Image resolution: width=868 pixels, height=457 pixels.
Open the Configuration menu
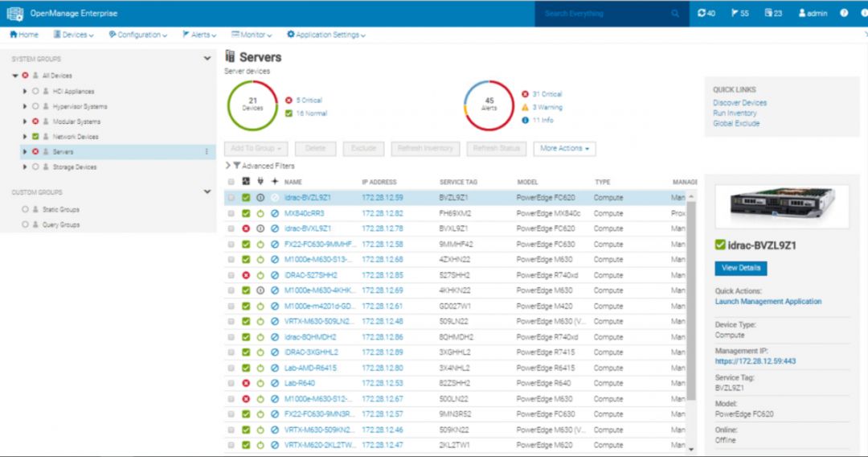click(x=138, y=35)
